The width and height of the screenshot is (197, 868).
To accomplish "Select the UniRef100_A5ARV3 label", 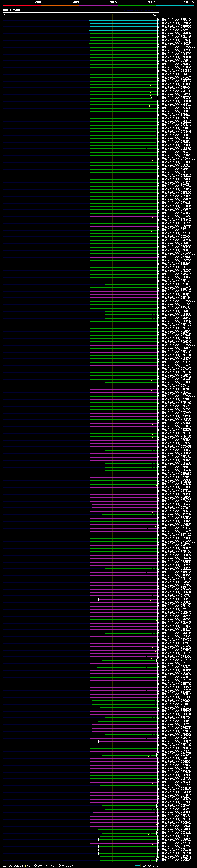I will (x=177, y=497).
